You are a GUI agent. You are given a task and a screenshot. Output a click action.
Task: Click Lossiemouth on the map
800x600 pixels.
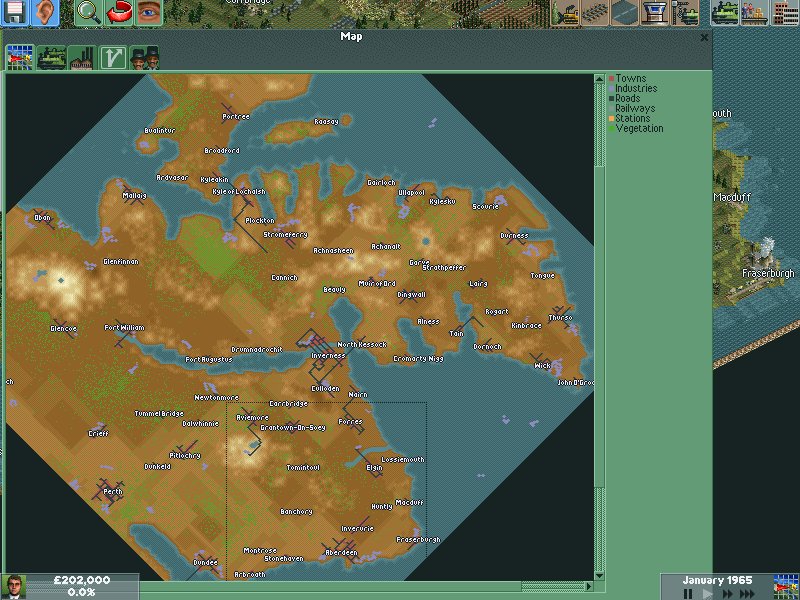pyautogui.click(x=403, y=460)
